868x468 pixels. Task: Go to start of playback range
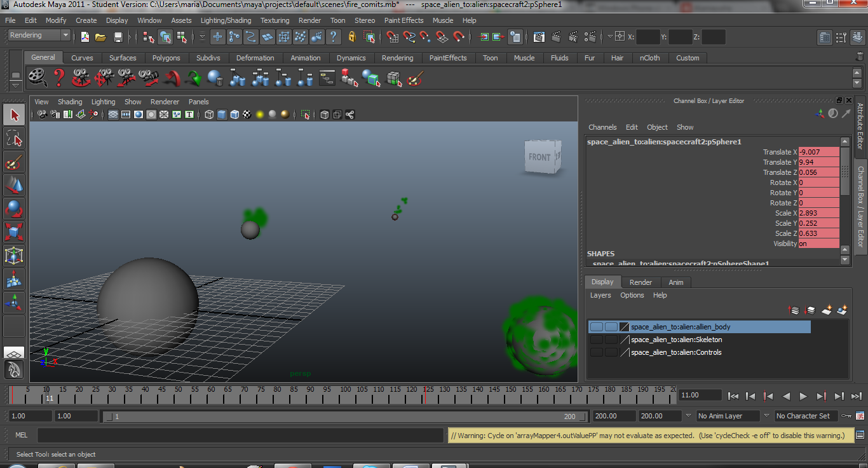(733, 396)
